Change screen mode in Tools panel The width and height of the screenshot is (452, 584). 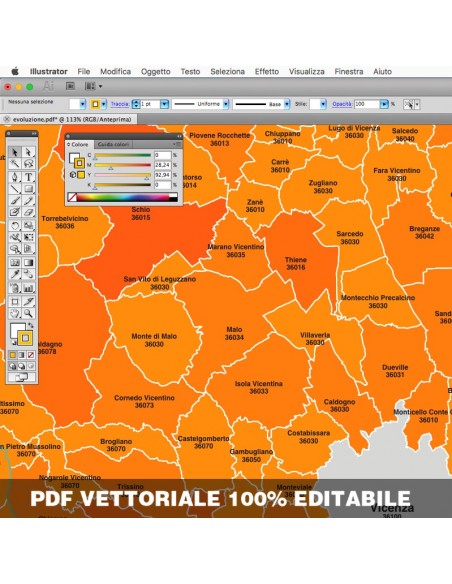click(22, 377)
